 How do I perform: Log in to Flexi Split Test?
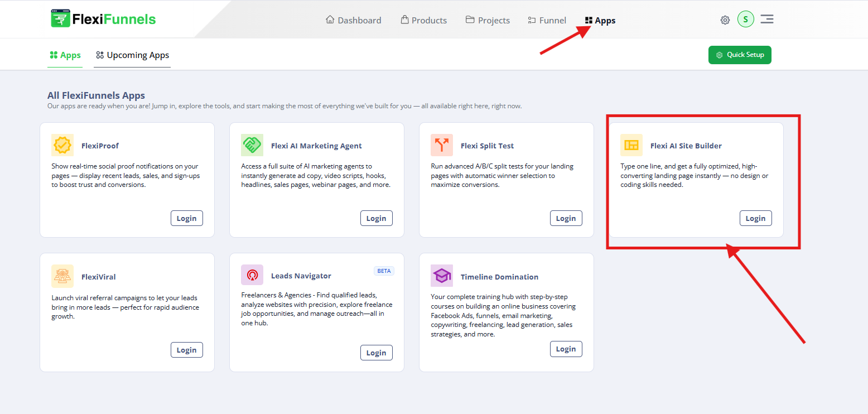(566, 218)
